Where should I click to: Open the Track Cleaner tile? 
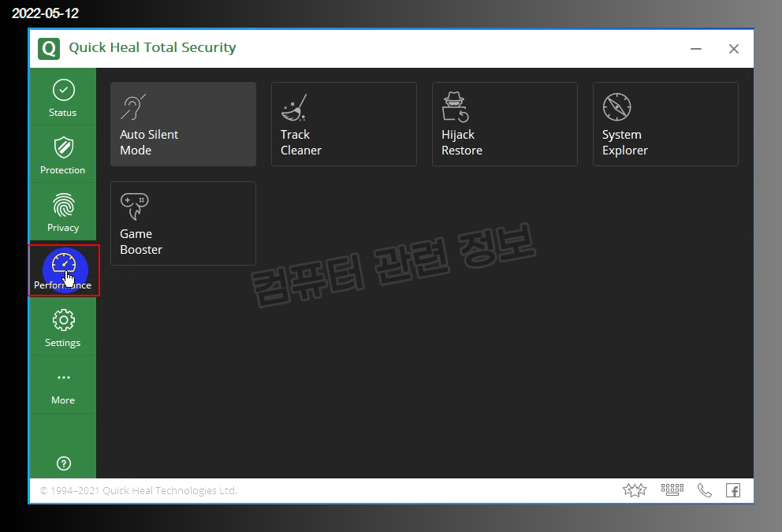coord(344,125)
